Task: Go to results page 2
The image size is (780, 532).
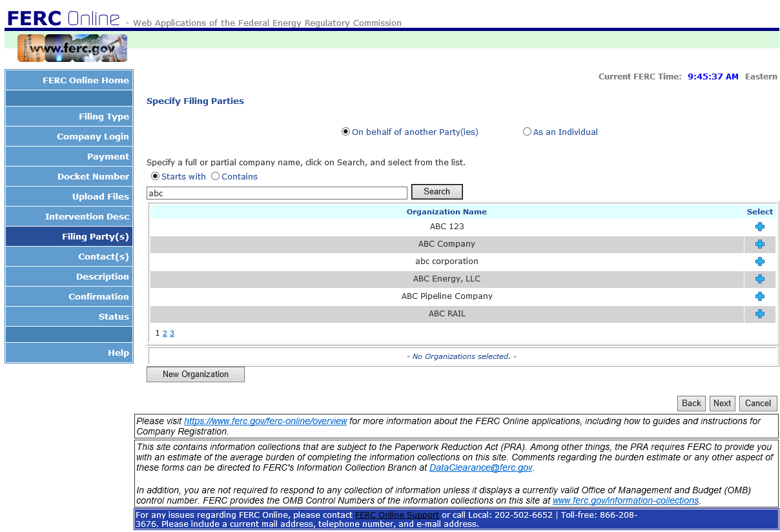Action: 165,333
